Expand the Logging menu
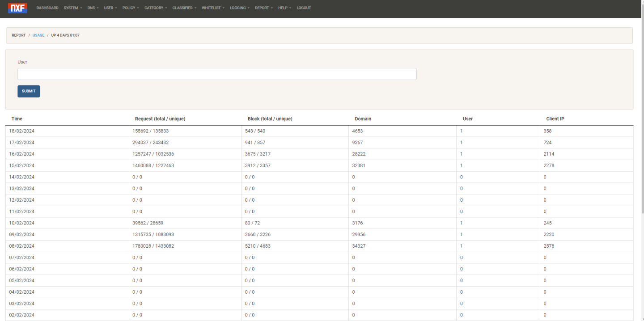 [240, 8]
